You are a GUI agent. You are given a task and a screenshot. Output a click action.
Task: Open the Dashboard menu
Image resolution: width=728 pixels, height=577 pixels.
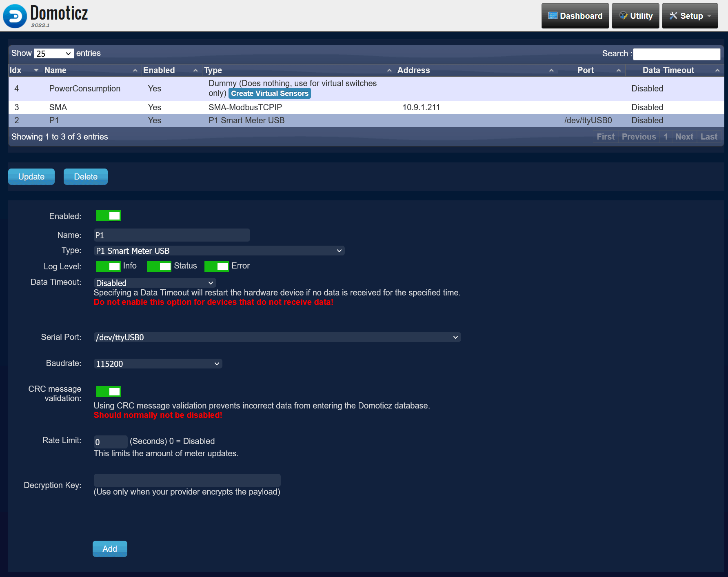pos(575,16)
